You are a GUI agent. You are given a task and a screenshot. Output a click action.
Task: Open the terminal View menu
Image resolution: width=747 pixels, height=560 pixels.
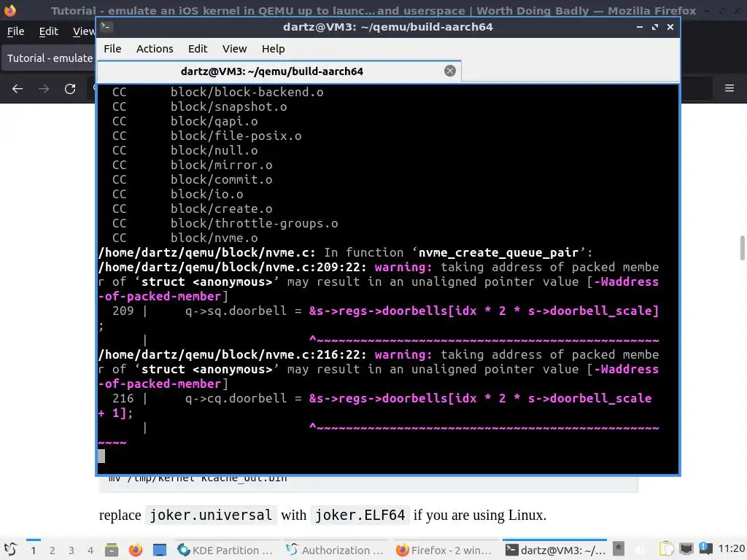point(234,49)
